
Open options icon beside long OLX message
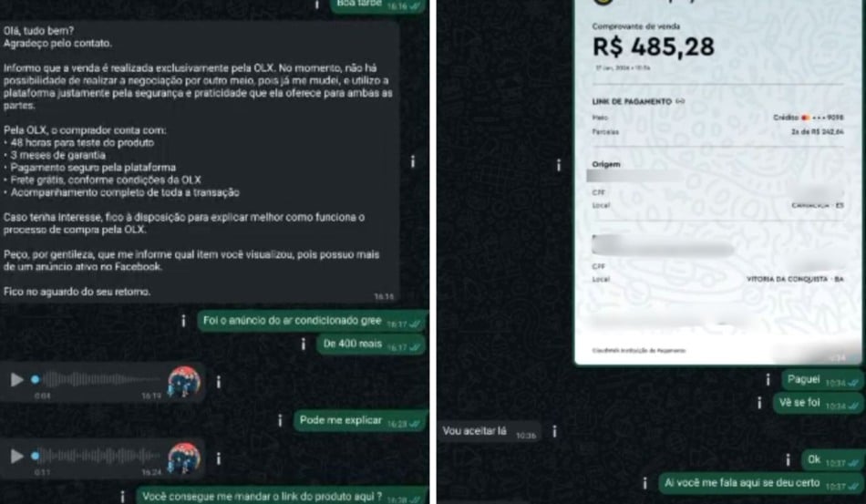[x=413, y=161]
